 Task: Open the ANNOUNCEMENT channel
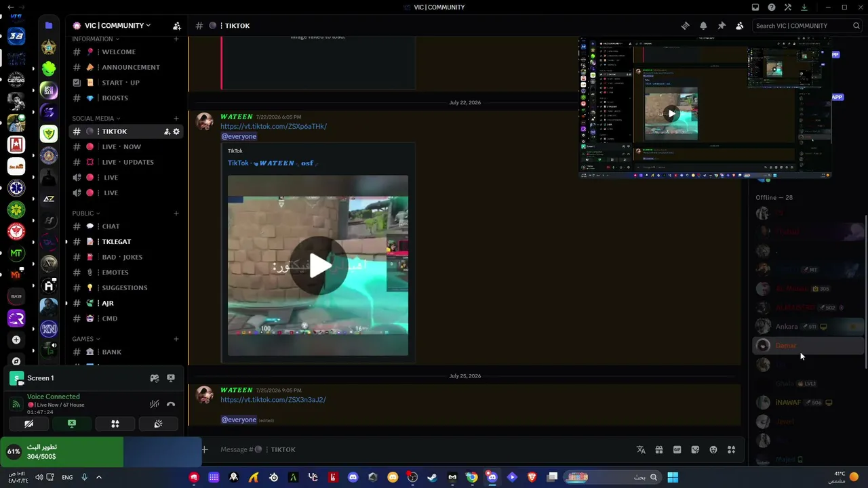[125, 67]
